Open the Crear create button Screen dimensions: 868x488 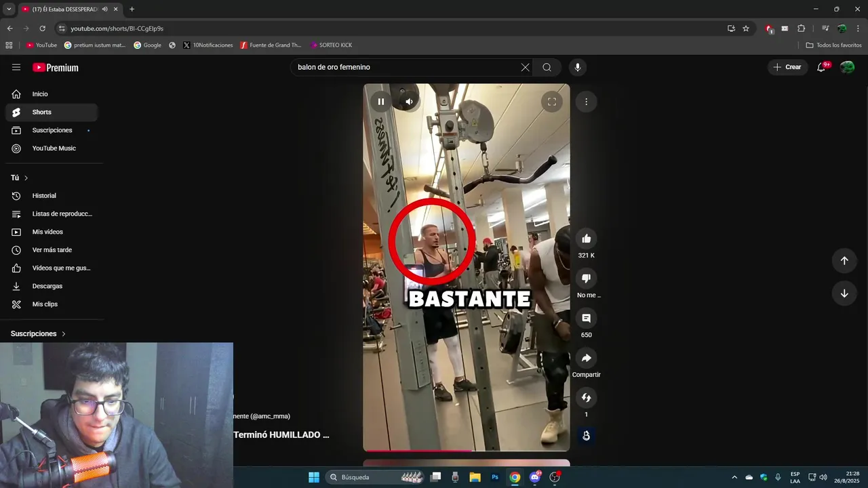pyautogui.click(x=787, y=67)
